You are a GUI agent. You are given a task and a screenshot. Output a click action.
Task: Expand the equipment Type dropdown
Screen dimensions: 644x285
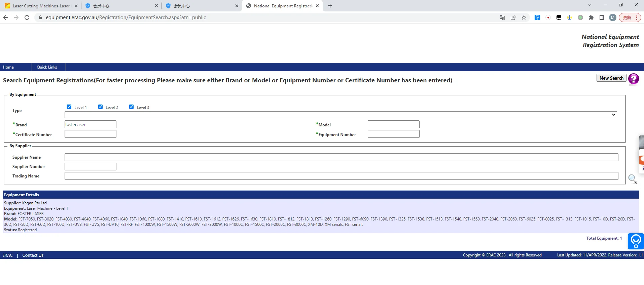pos(341,115)
